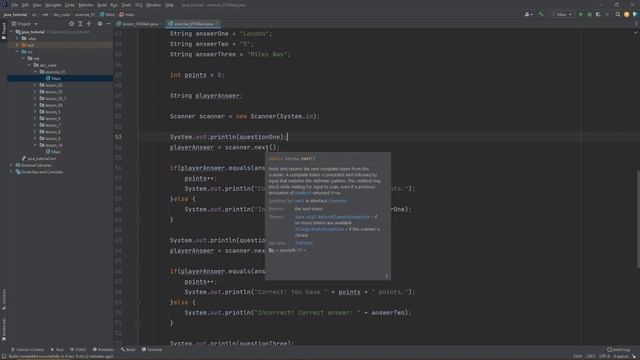Open the Bookmarks side tool window

(4, 329)
